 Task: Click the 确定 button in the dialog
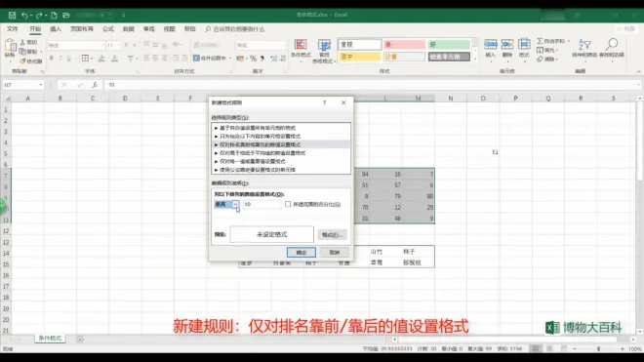pyautogui.click(x=302, y=253)
